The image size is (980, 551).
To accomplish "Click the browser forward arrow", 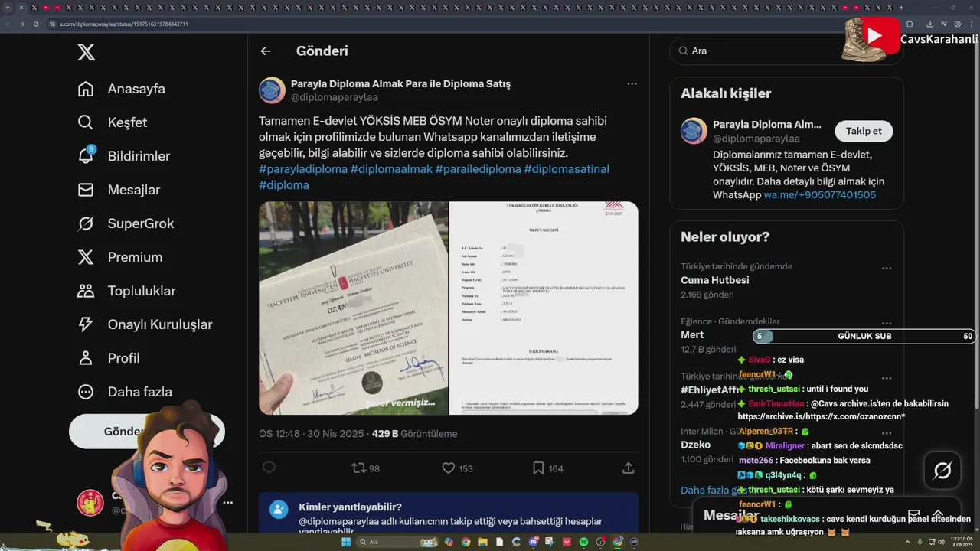I will (x=22, y=24).
